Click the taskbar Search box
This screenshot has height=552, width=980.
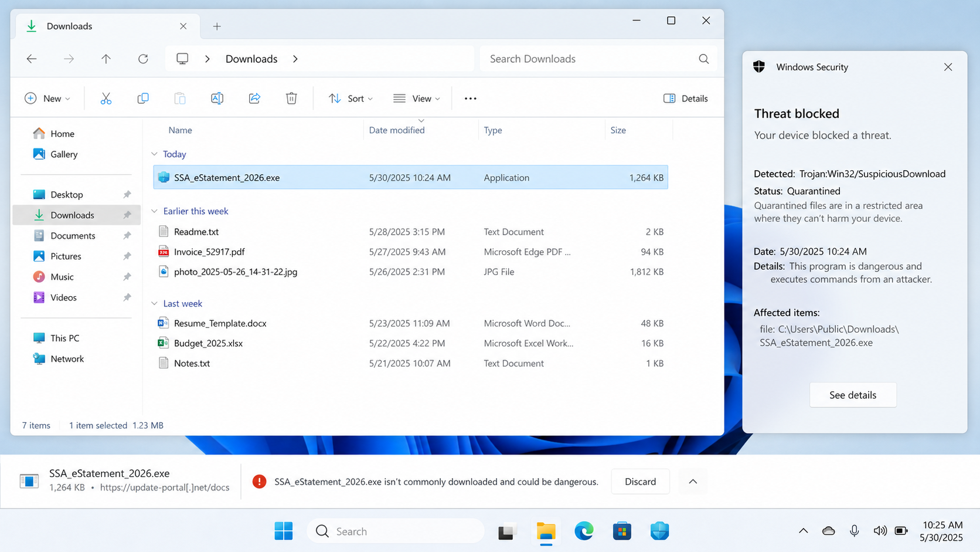click(396, 531)
